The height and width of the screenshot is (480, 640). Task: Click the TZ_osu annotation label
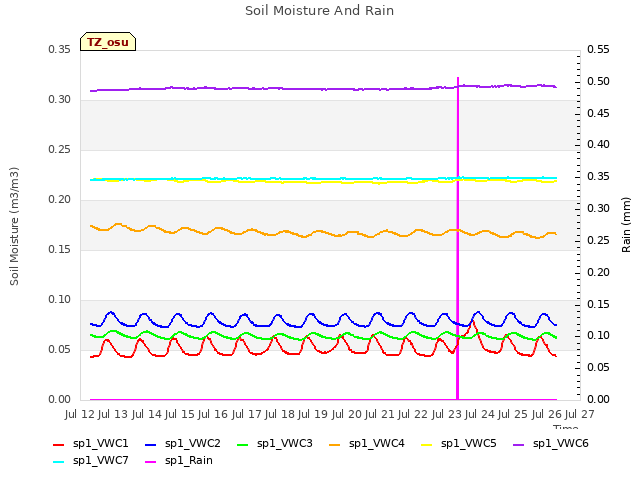108,42
